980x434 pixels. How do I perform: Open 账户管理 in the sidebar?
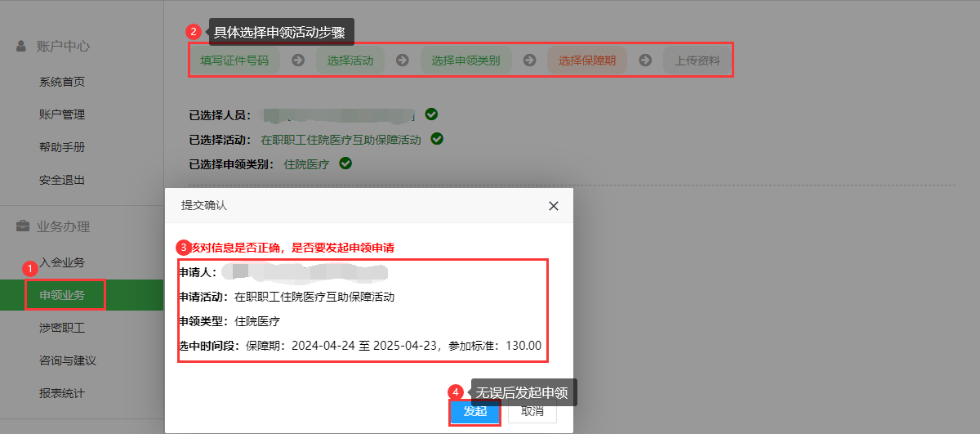click(62, 114)
